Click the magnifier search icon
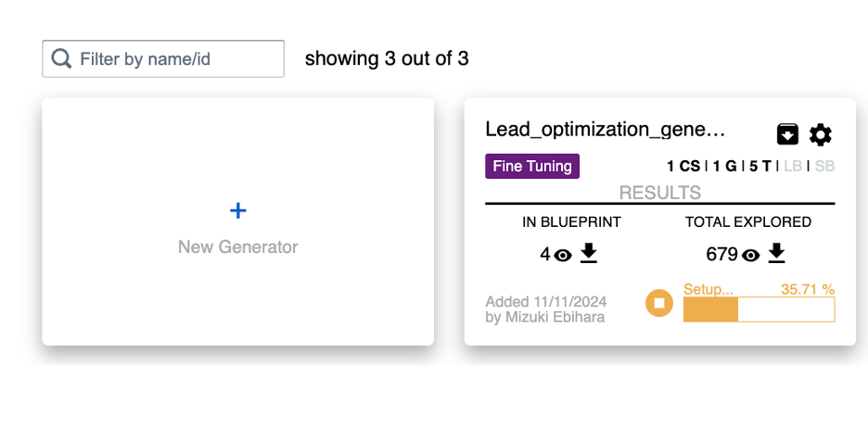The width and height of the screenshot is (868, 428). click(61, 59)
